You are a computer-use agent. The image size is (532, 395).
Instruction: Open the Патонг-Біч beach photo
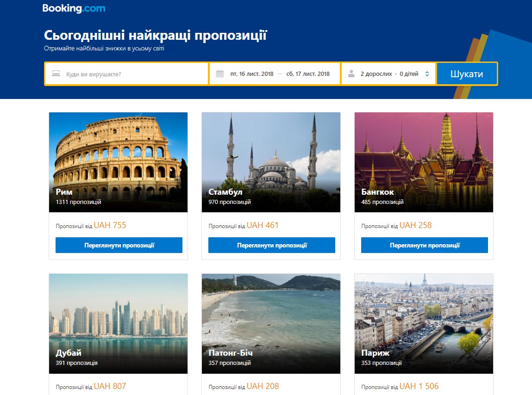point(271,323)
